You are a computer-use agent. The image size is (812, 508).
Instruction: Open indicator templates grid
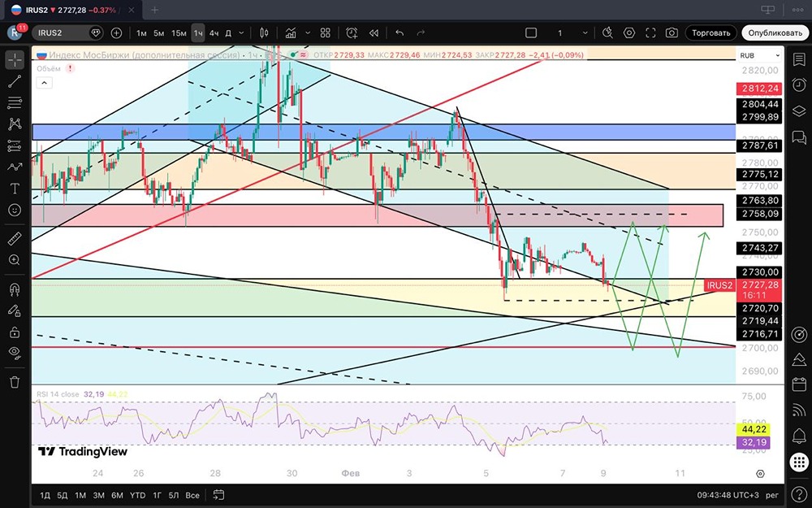[x=326, y=33]
